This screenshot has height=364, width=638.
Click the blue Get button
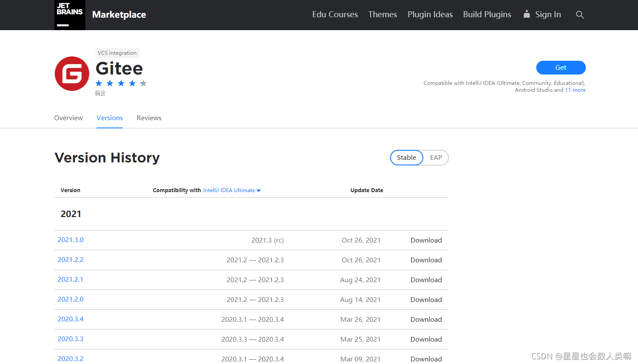561,68
